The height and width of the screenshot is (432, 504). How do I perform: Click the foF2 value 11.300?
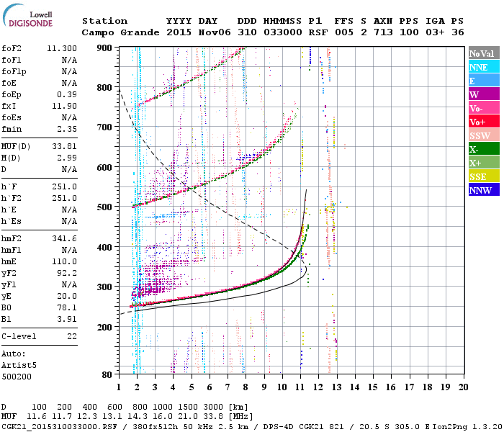[62, 48]
